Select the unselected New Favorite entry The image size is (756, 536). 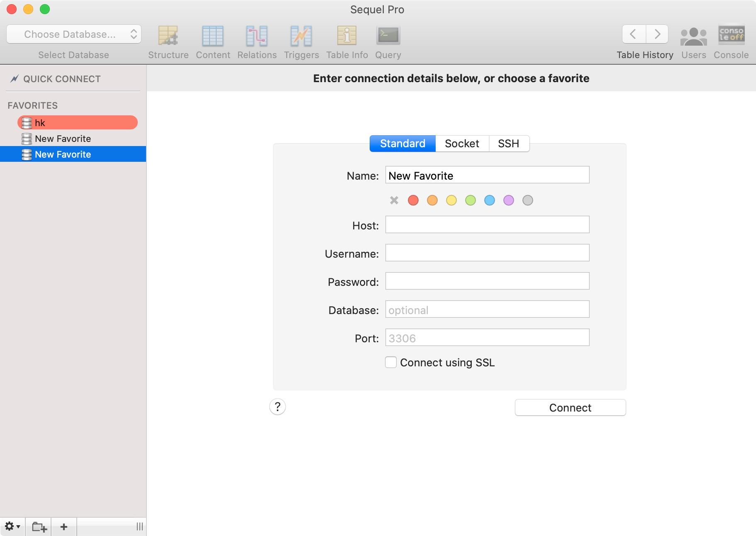click(73, 139)
